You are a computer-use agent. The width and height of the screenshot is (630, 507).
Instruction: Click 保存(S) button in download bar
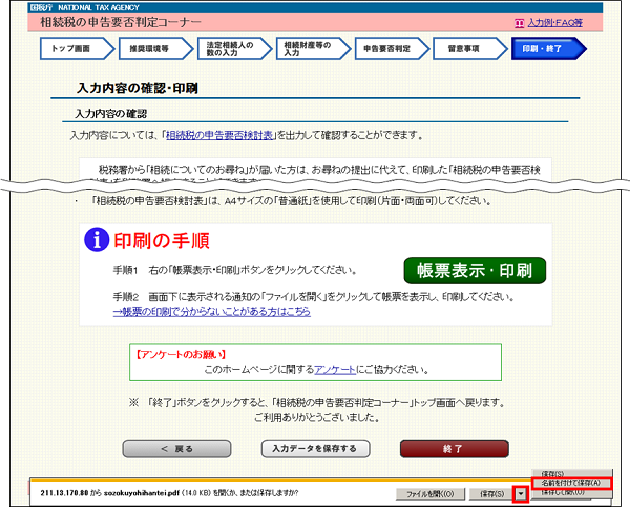pos(492,494)
